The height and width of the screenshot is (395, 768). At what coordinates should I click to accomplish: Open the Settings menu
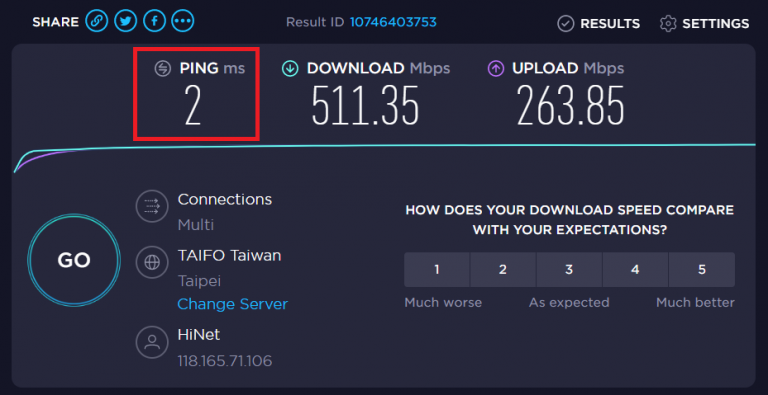point(704,24)
